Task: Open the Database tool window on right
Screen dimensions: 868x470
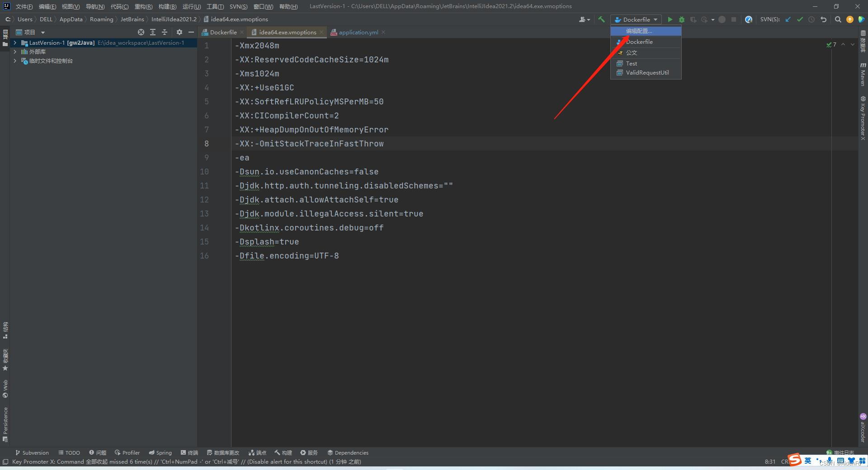Action: pyautogui.click(x=863, y=42)
